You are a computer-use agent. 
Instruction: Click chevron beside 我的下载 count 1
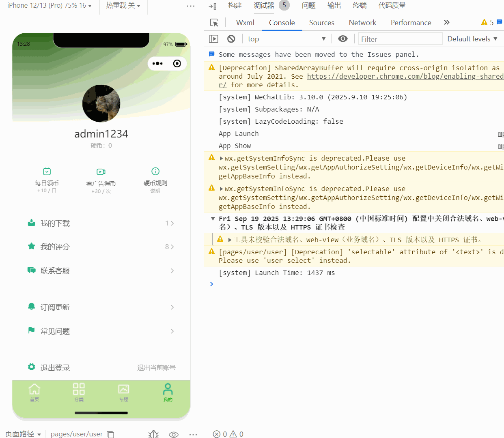(x=172, y=223)
